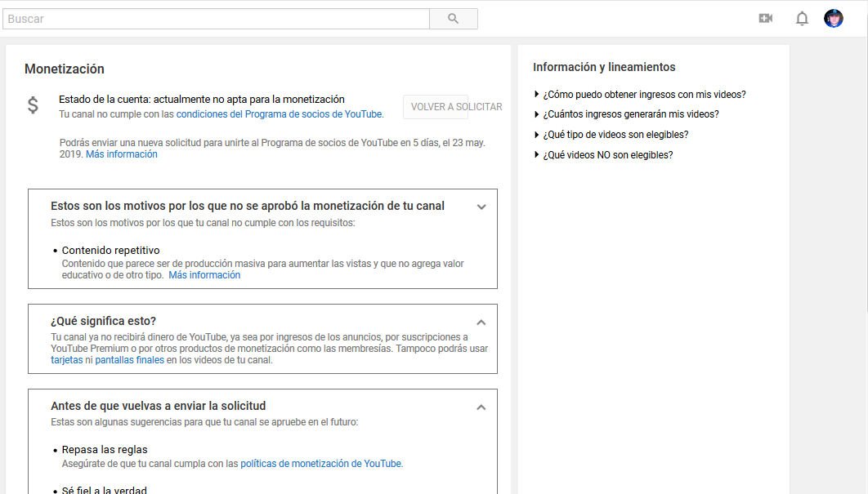Open the pantallas finales link
868x494 pixels.
[129, 360]
